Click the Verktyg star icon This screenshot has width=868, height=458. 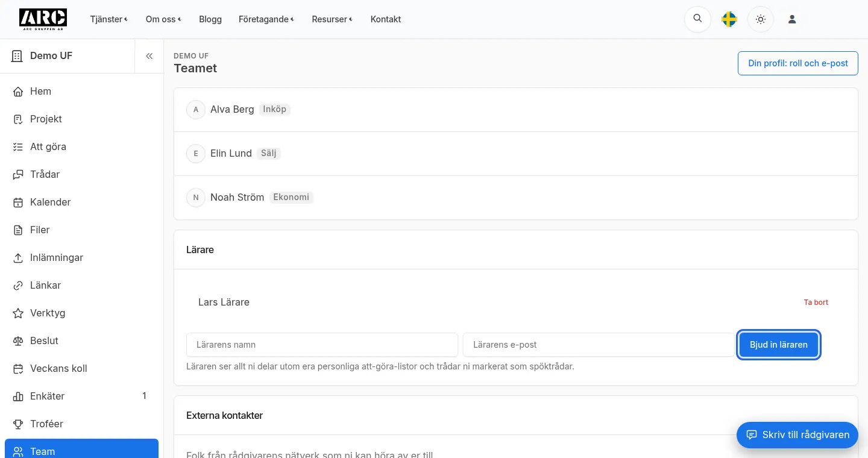(x=18, y=313)
